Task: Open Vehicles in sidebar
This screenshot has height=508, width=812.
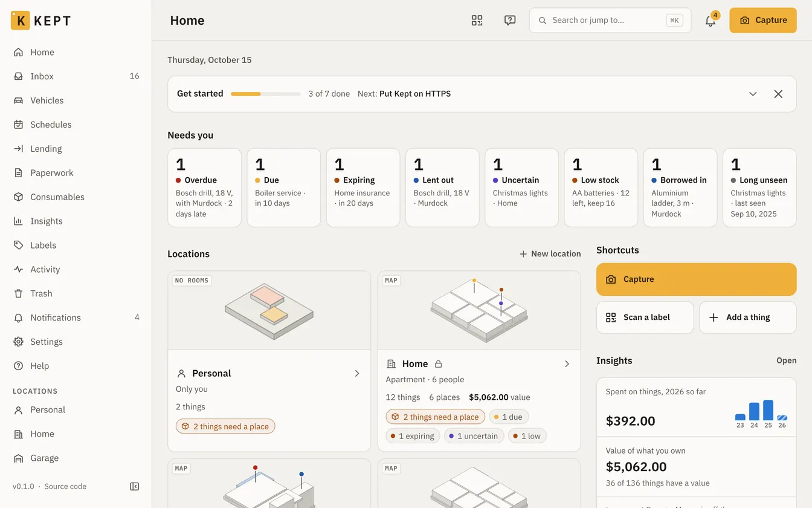Action: click(x=76, y=100)
